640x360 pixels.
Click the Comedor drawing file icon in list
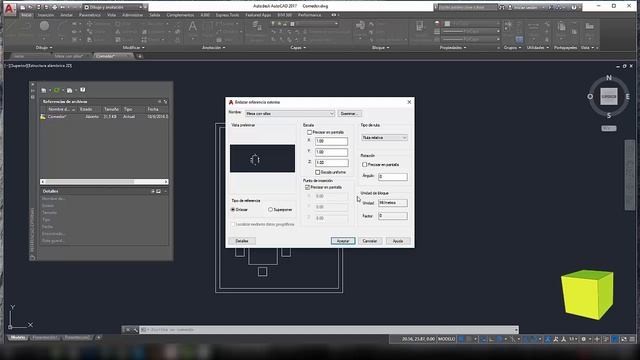(x=43, y=117)
